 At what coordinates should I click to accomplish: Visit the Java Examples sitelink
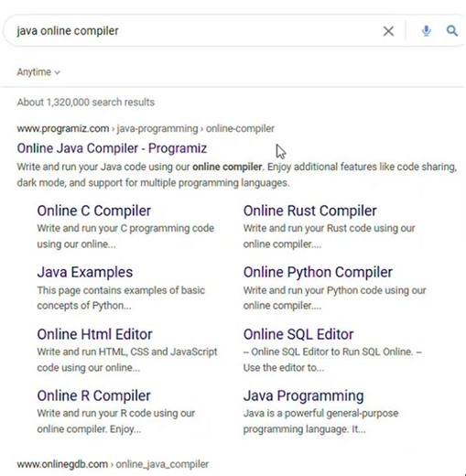point(85,272)
